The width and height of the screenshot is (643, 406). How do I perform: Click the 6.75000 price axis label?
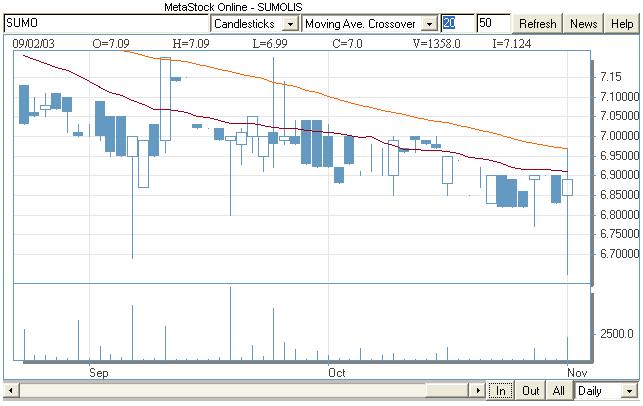tap(619, 234)
